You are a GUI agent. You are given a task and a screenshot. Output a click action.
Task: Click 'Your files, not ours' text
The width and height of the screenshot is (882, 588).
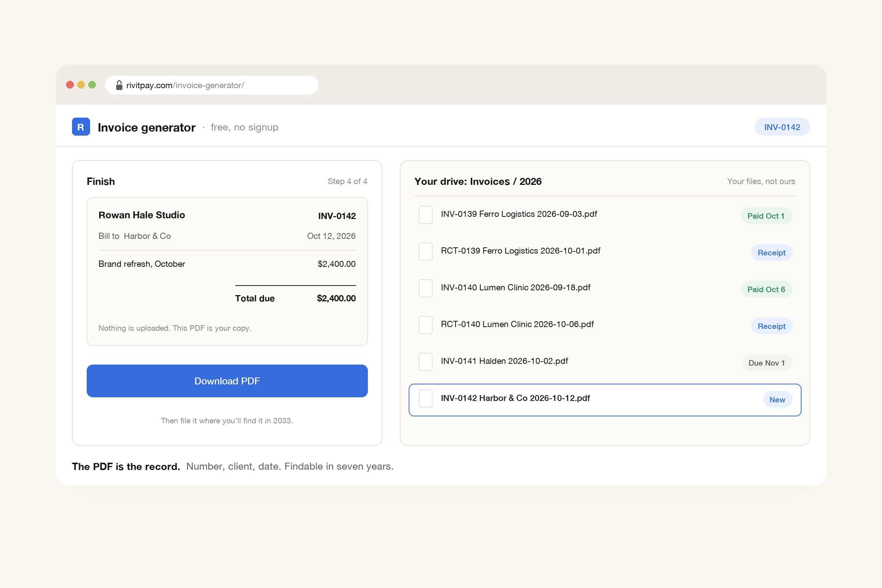point(761,181)
